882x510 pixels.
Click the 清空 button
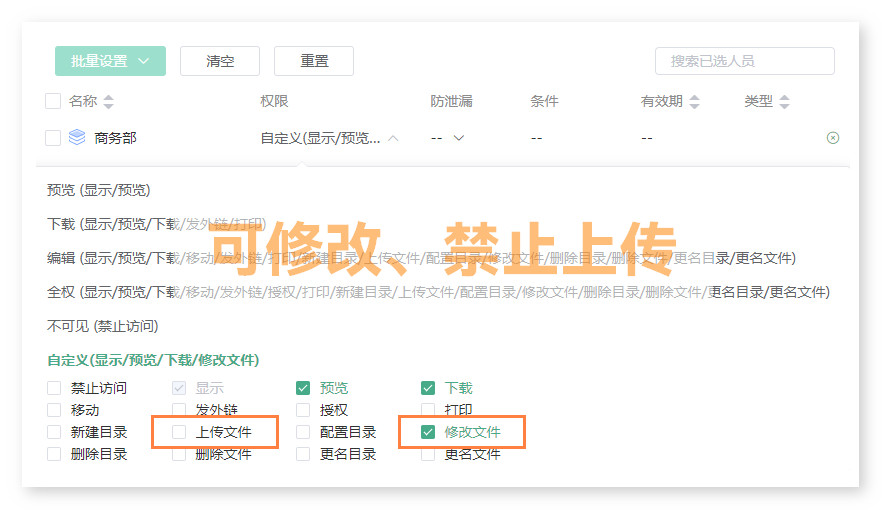[x=220, y=61]
